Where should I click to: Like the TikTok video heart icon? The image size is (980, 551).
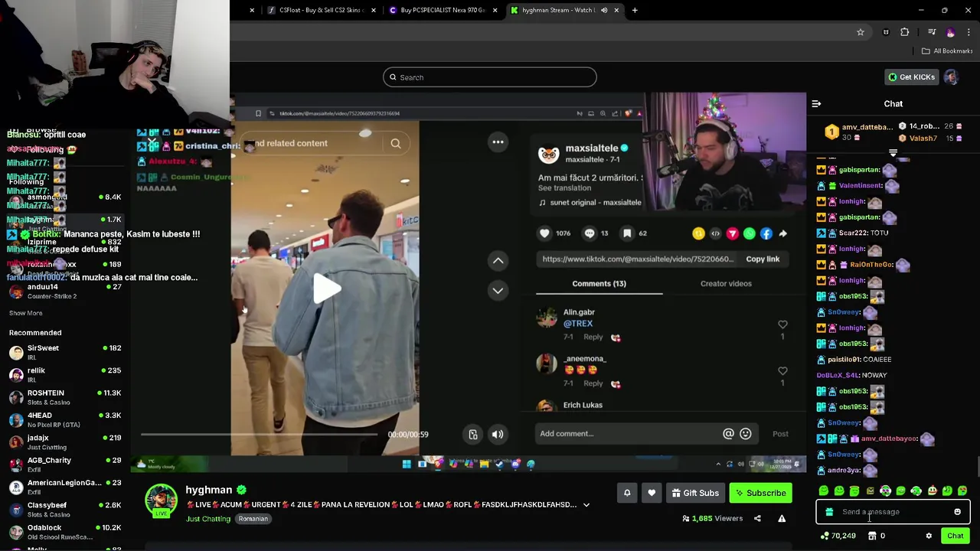[x=544, y=233]
